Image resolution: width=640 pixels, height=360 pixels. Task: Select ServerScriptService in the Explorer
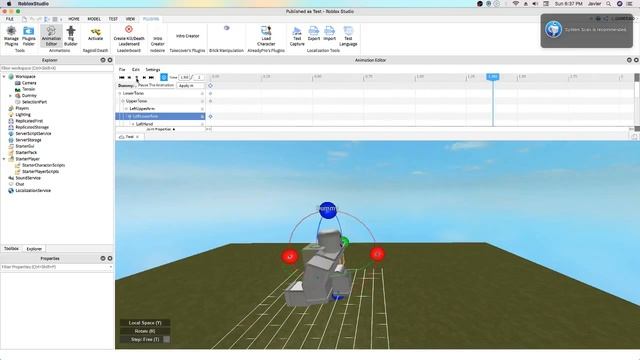coord(33,133)
